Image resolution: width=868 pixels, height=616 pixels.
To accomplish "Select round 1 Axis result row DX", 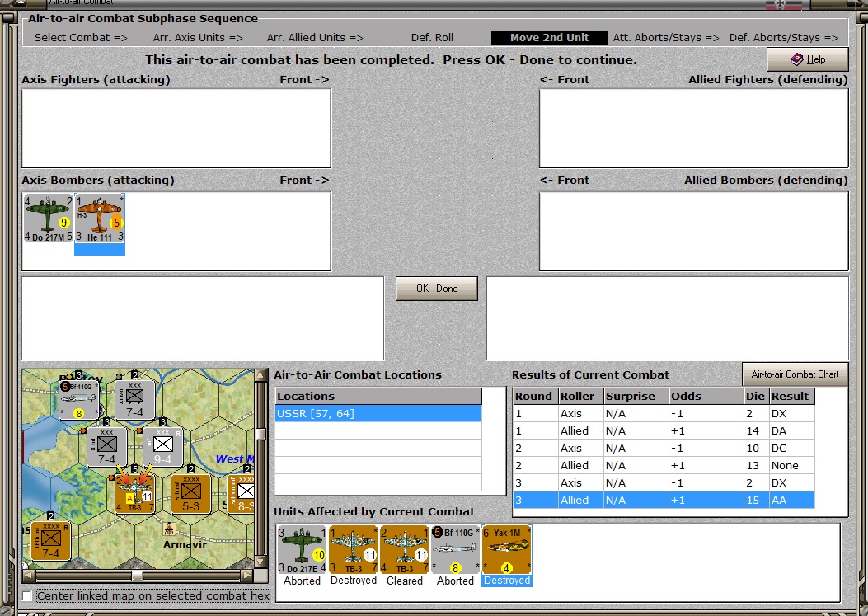I will click(x=664, y=414).
